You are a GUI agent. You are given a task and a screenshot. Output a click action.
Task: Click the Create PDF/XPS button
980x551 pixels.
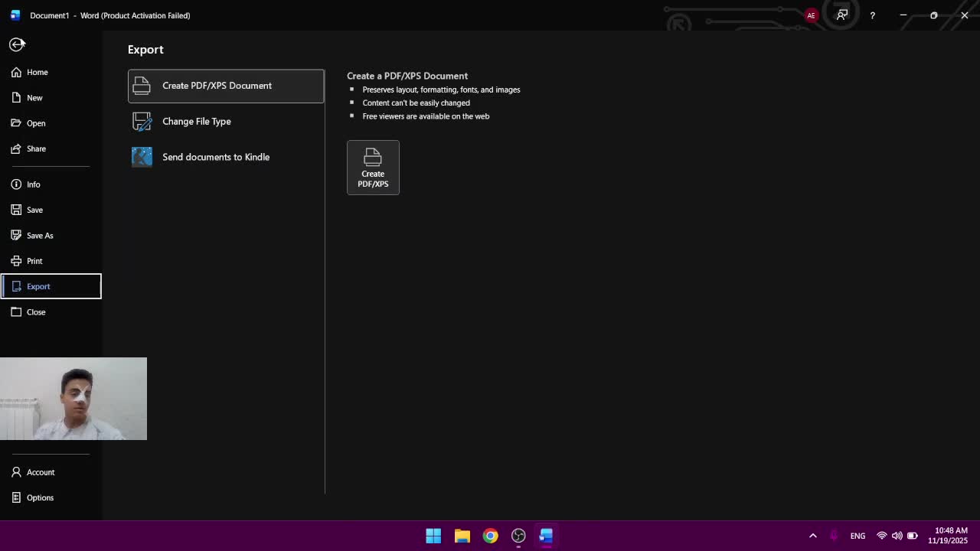coord(373,168)
